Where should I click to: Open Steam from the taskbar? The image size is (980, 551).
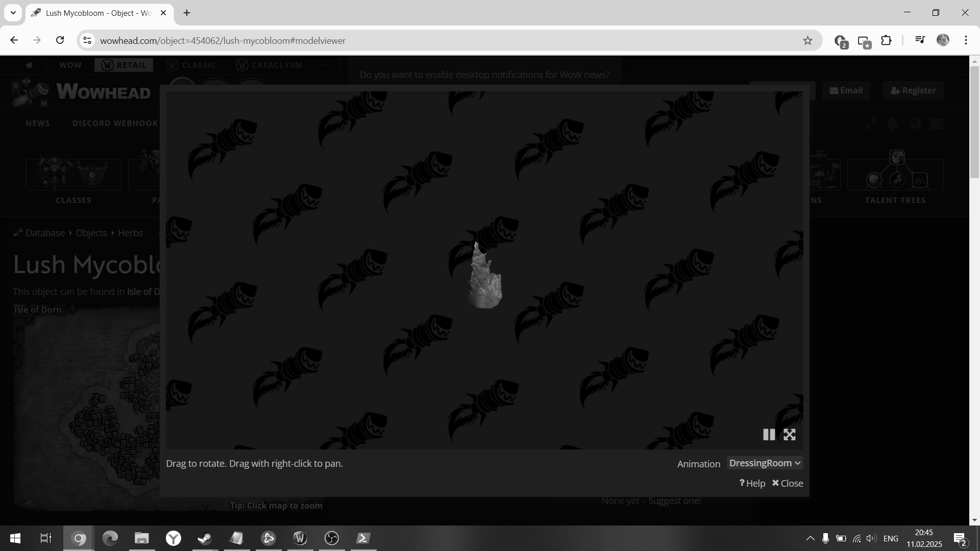click(205, 538)
